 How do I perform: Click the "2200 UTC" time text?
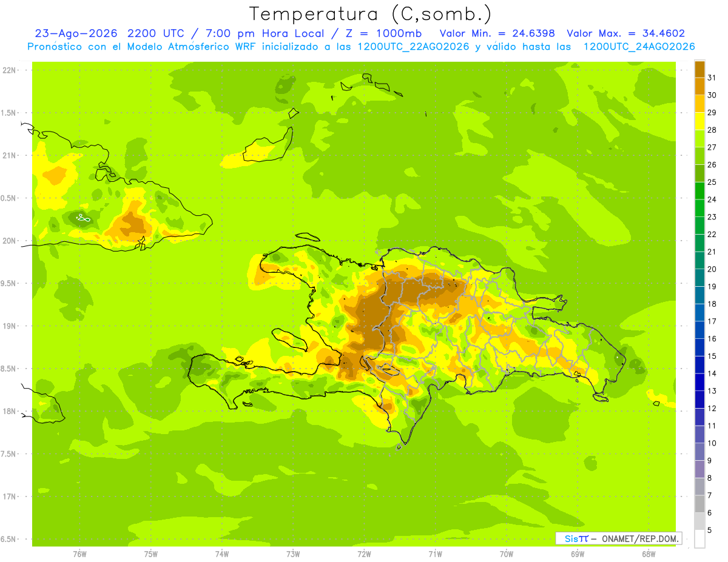pos(157,33)
